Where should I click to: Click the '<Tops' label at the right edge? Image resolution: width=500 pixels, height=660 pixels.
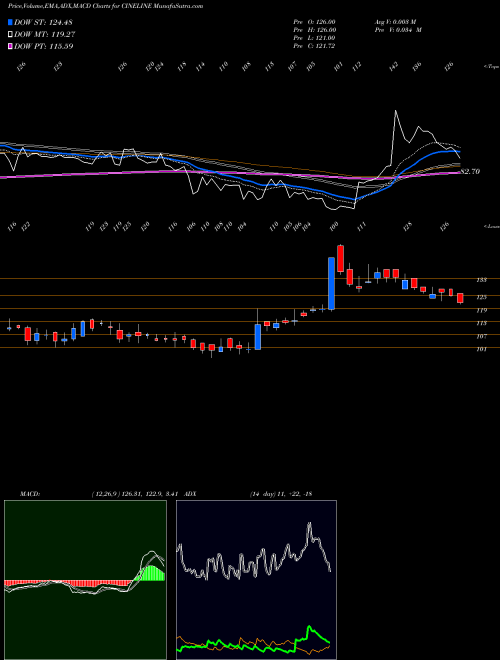(491, 67)
